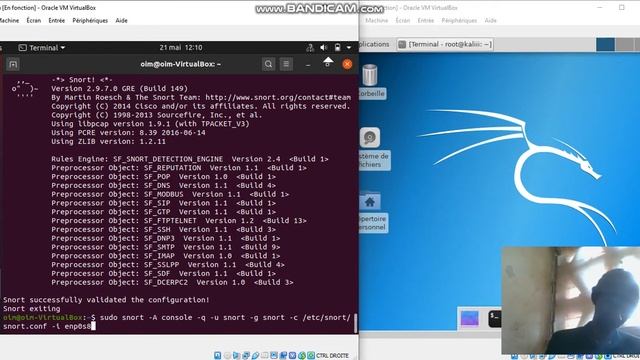Click the shared folders indicator in left VirtualBox status bar
The height and width of the screenshot is (360, 640).
264,356
